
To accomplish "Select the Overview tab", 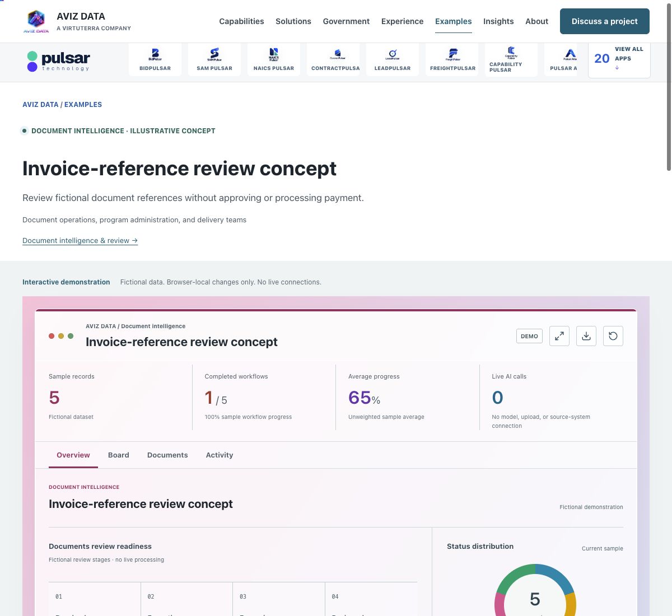I will pos(73,455).
